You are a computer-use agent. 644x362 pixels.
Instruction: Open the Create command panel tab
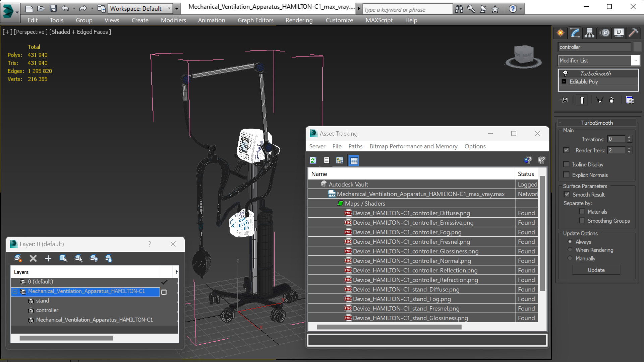[561, 32]
